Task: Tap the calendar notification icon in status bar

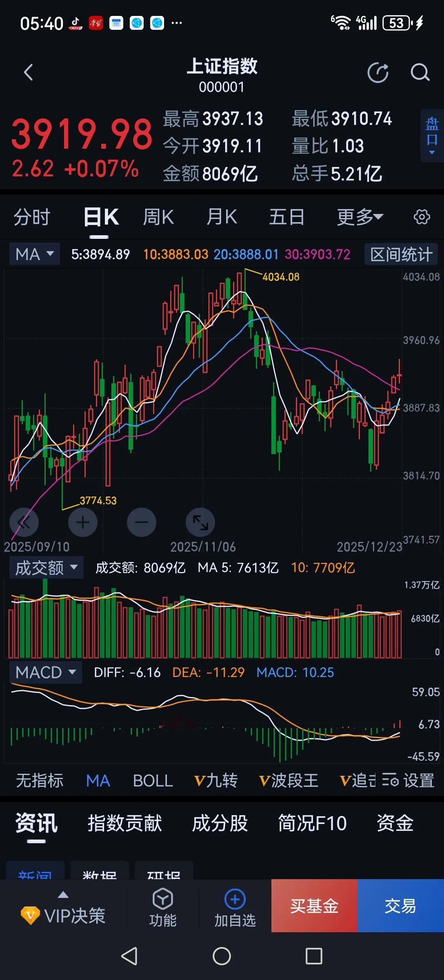Action: point(116,23)
